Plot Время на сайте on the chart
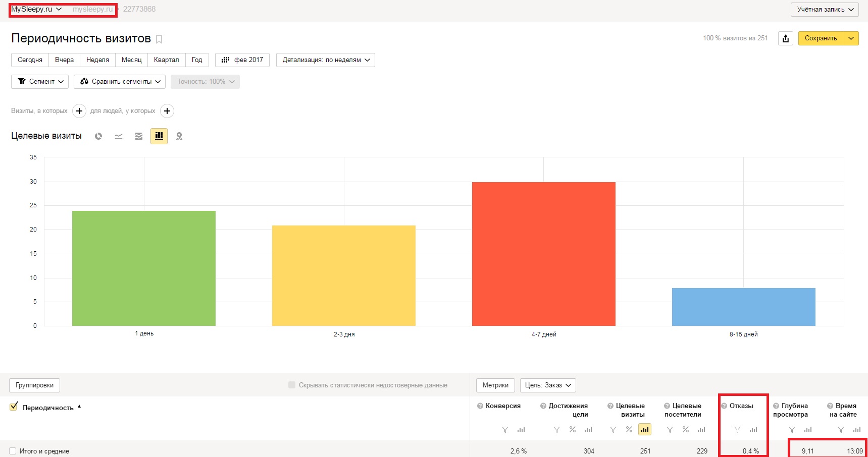 tap(857, 430)
